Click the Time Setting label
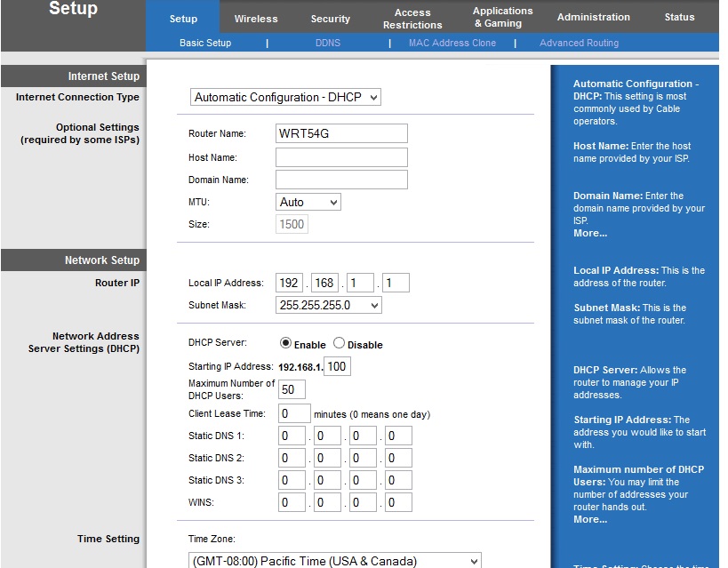This screenshot has height=568, width=728. click(108, 539)
